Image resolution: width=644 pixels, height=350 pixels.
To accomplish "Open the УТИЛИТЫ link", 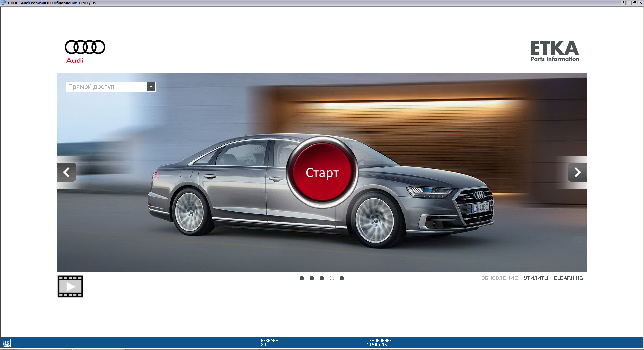I will [x=536, y=278].
